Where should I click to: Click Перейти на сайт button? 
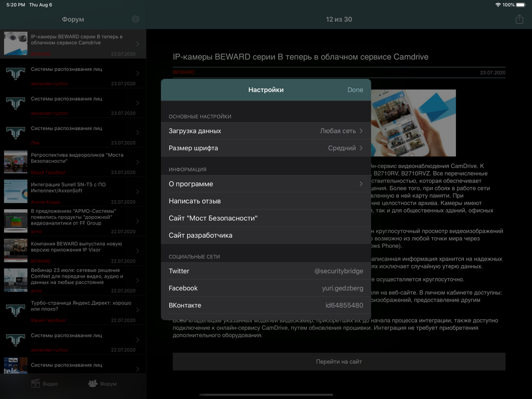point(339,362)
